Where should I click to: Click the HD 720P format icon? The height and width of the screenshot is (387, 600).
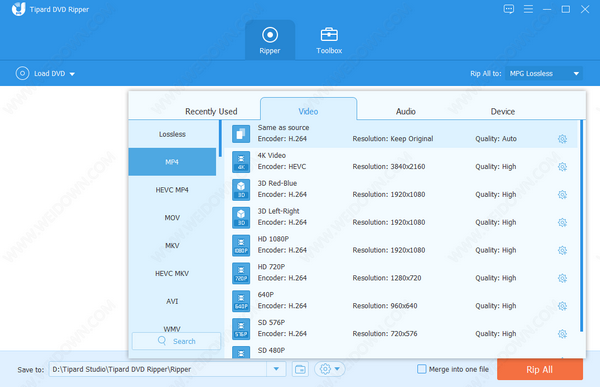[241, 273]
